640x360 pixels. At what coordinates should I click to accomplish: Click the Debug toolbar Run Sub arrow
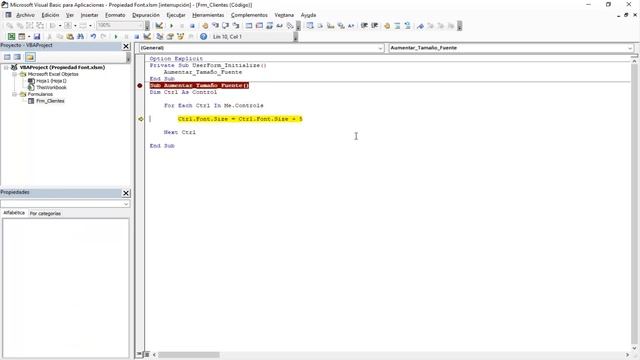pos(171,26)
